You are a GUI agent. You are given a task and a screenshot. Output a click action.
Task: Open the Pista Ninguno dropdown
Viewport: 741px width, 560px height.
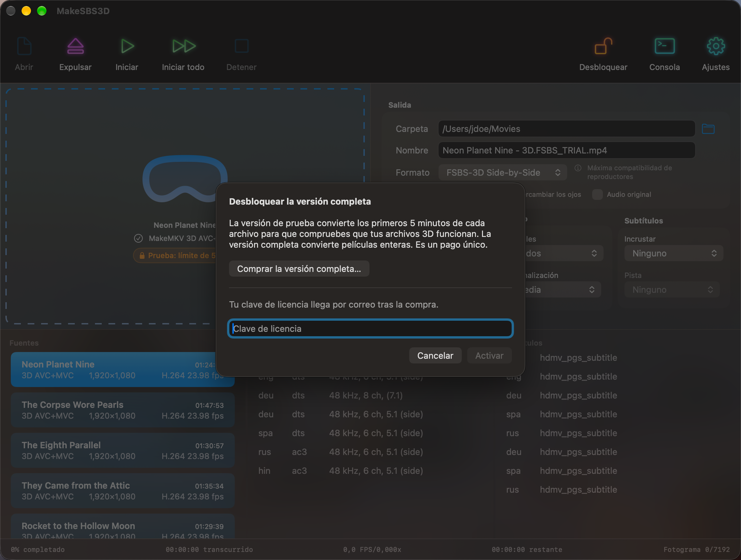pos(672,290)
